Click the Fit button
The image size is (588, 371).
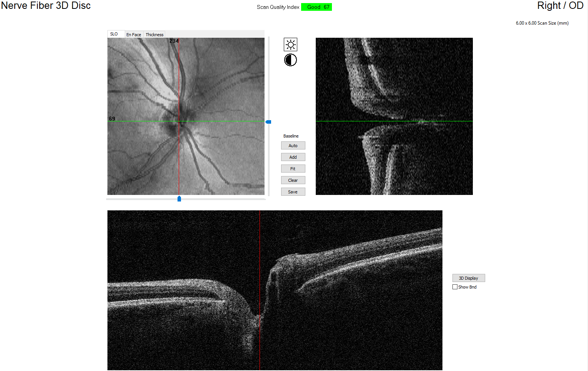point(293,169)
